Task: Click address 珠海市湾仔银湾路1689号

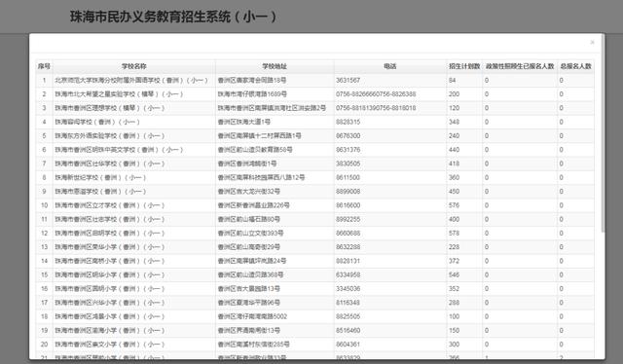Action: click(252, 94)
